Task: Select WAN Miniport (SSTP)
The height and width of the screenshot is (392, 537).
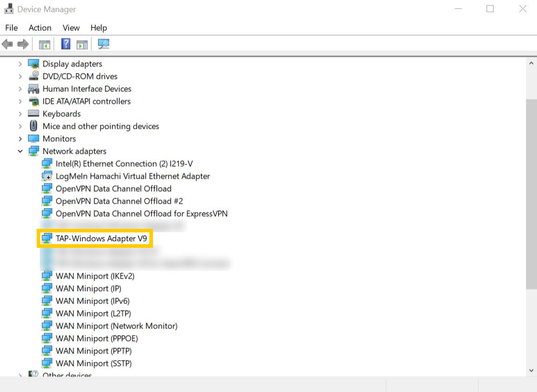Action: pyautogui.click(x=94, y=363)
